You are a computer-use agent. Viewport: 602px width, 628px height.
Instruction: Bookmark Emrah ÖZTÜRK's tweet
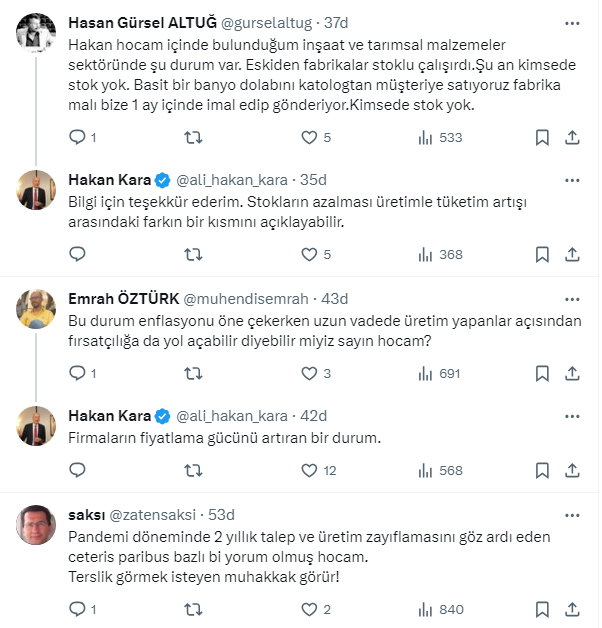(x=539, y=373)
